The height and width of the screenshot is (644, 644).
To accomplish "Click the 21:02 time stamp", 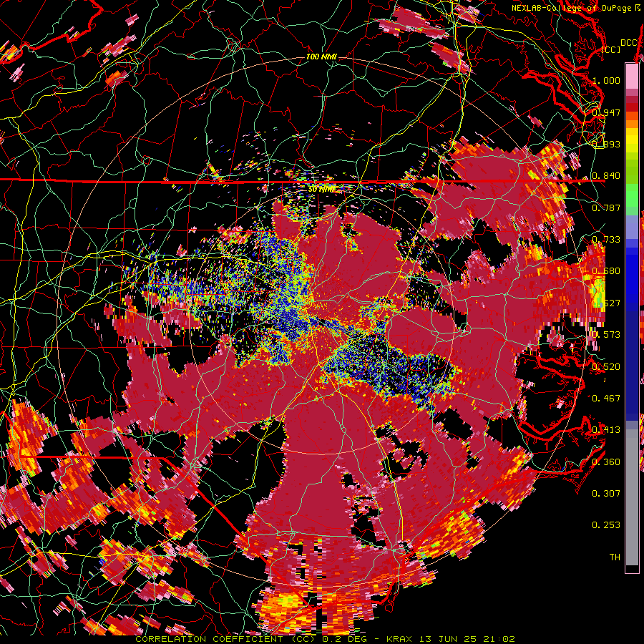I will (x=499, y=639).
